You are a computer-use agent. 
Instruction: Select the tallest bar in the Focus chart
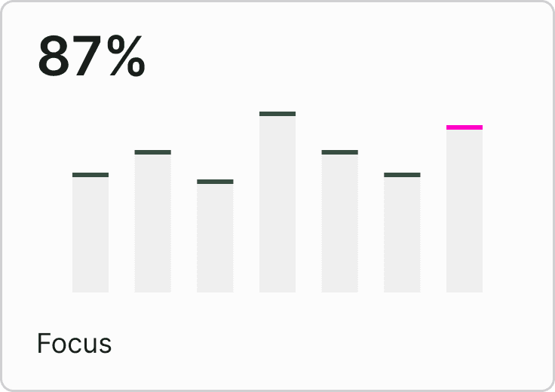point(277,202)
